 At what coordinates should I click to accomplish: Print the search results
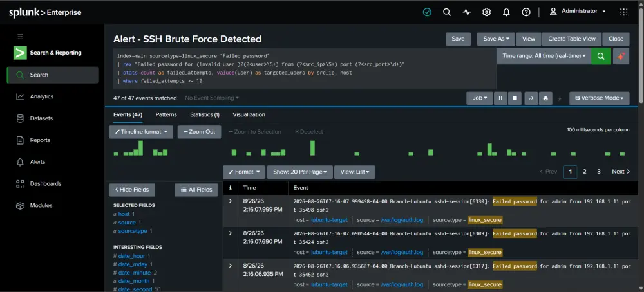coord(545,98)
